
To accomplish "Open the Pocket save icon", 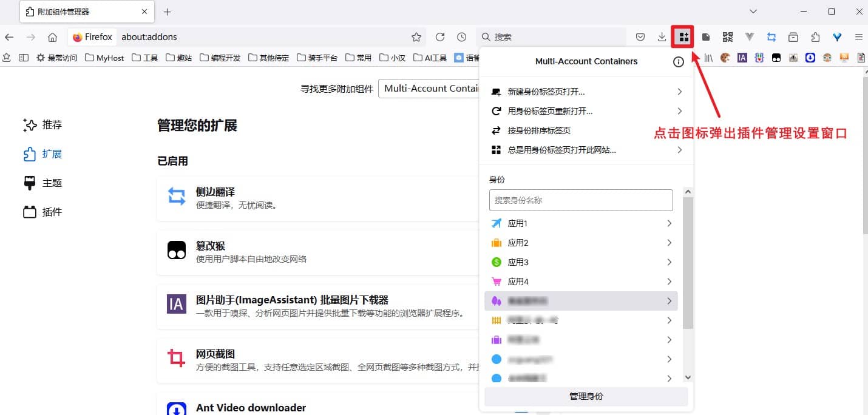I will tap(640, 37).
